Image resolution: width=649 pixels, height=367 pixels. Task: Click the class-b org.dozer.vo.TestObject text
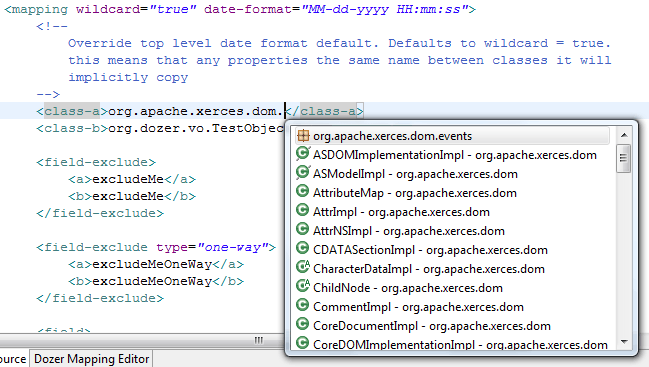(x=195, y=128)
